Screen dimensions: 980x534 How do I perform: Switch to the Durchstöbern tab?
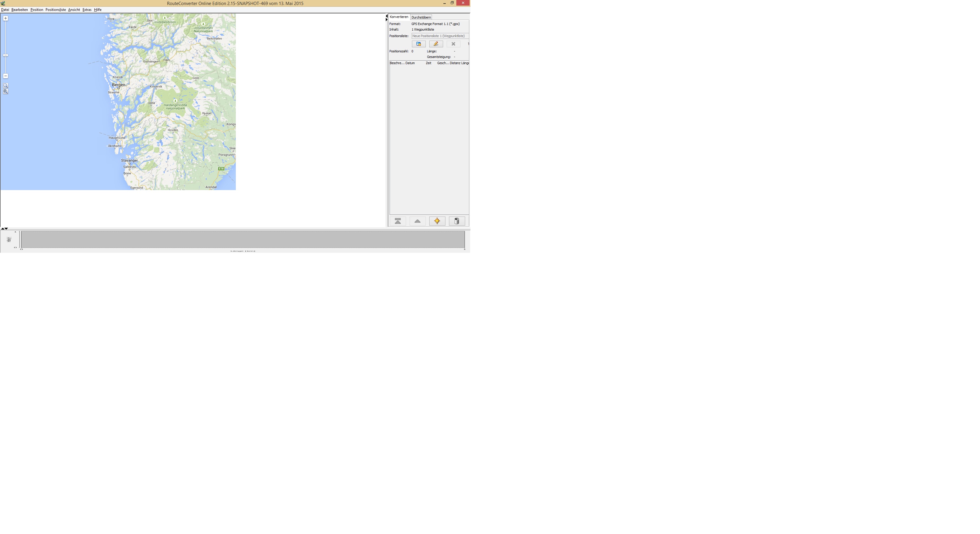tap(421, 18)
